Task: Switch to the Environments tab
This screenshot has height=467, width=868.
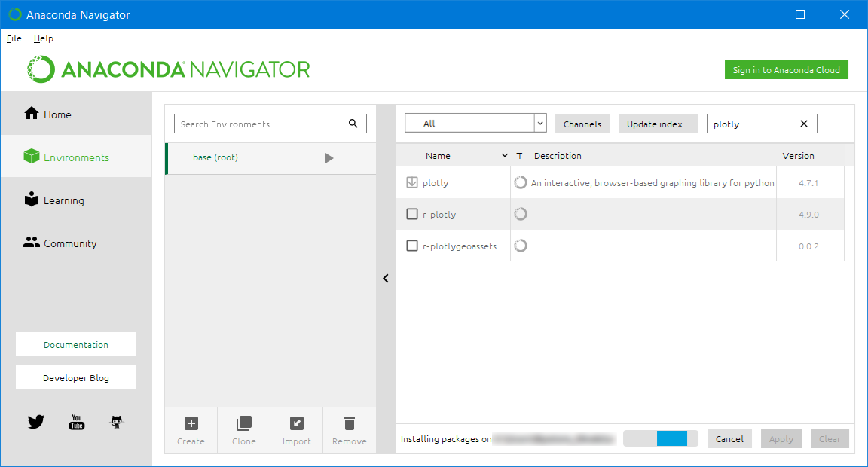Action: (76, 157)
